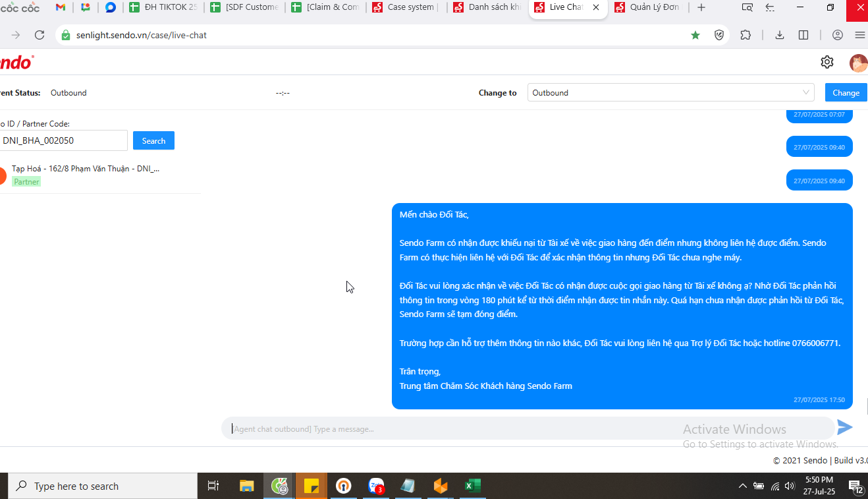Open File Explorer from taskbar
The height and width of the screenshot is (499, 868).
tap(246, 486)
